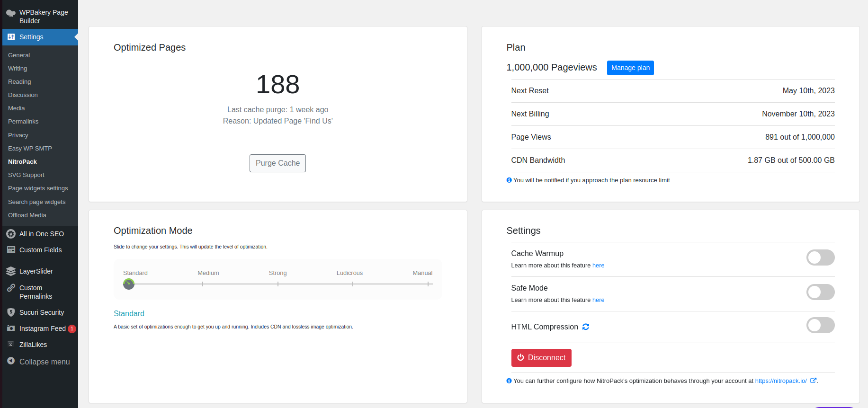Open LayerSlider via its stack icon
The image size is (868, 408).
coord(11,271)
